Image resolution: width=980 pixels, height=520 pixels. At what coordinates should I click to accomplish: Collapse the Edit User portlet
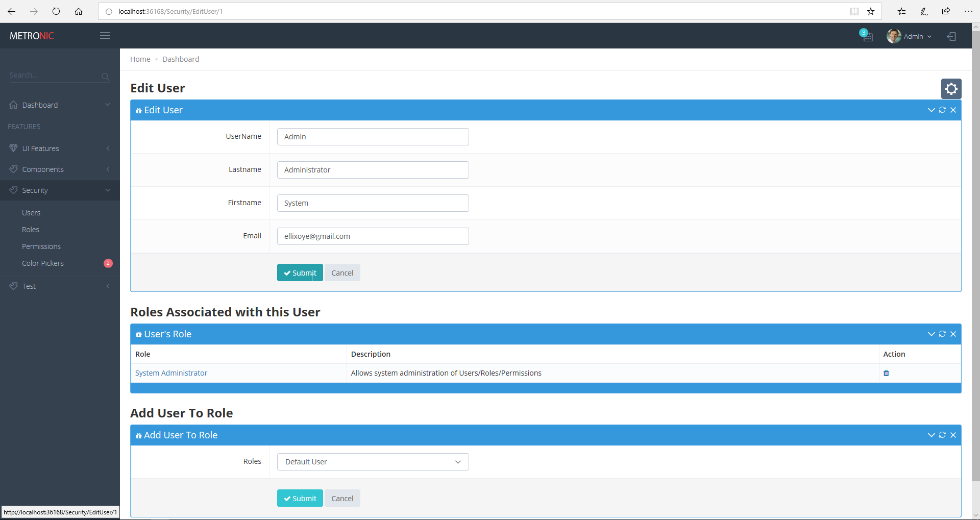[x=931, y=110]
